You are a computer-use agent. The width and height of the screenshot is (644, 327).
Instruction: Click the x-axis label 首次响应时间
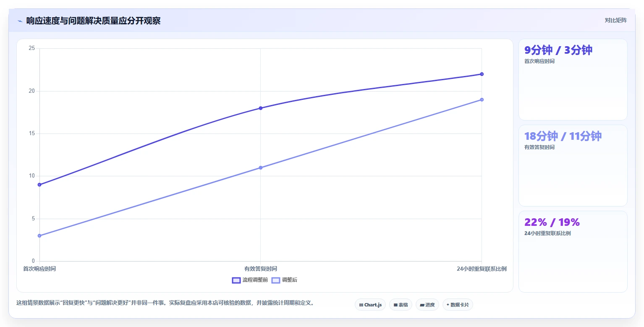pos(39,269)
